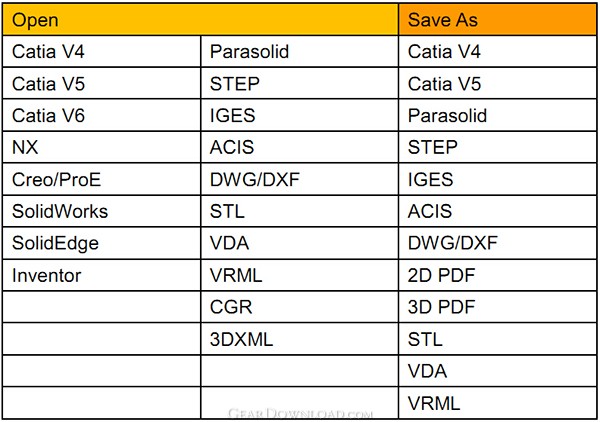
Task: Click the NX table cell
Action: pyautogui.click(x=101, y=147)
